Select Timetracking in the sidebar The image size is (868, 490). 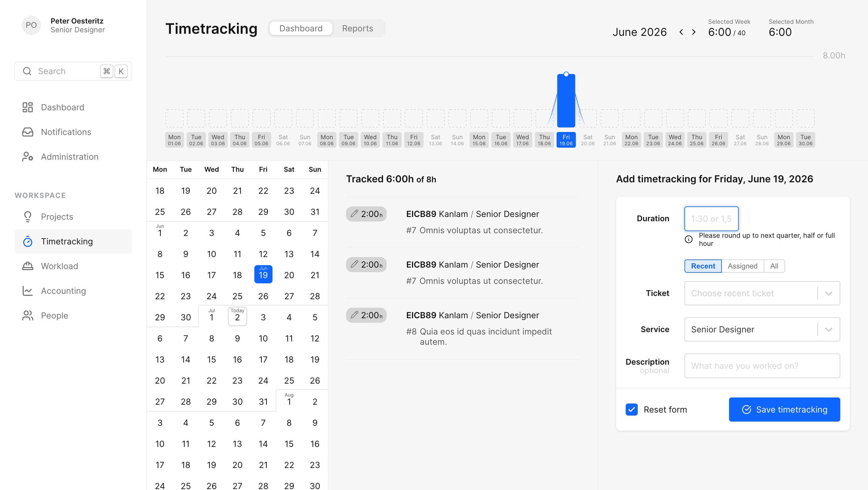click(x=73, y=241)
